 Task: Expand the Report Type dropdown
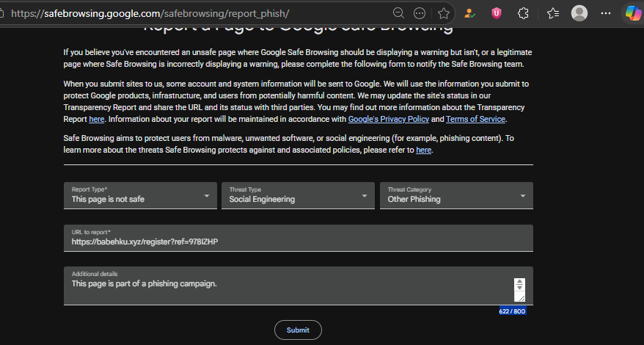[140, 195]
